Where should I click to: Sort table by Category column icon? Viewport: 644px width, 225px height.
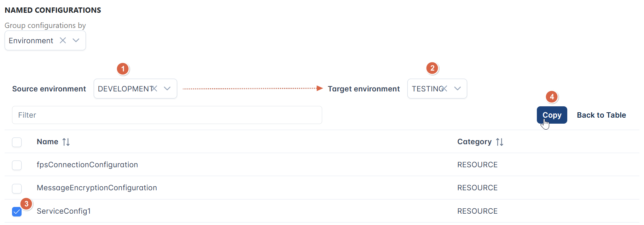[500, 142]
